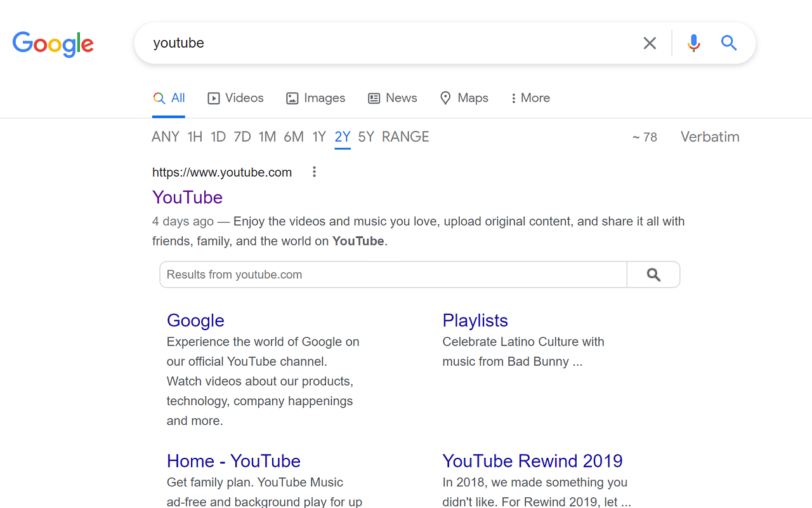The height and width of the screenshot is (508, 812).
Task: Click 'In 2018, we made something' text
Action: coord(537,492)
